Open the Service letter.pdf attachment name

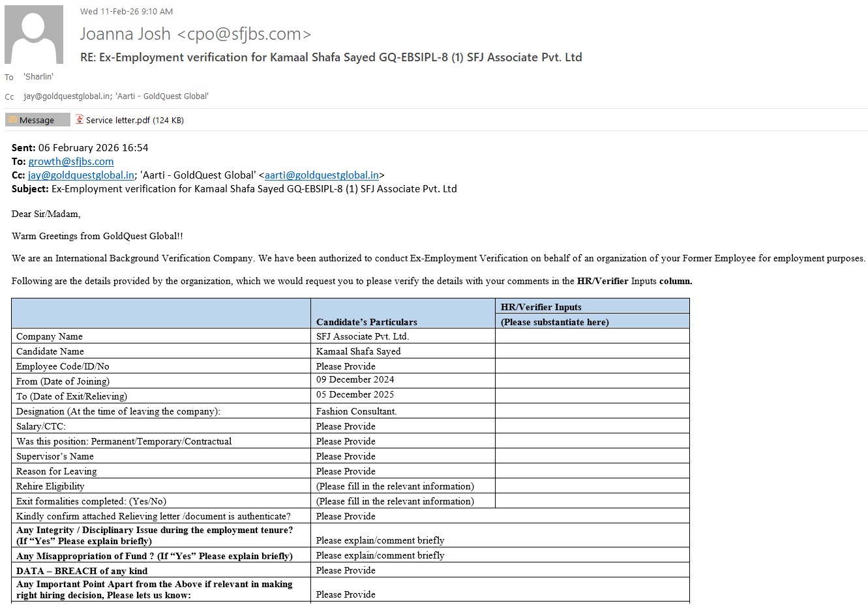(117, 120)
